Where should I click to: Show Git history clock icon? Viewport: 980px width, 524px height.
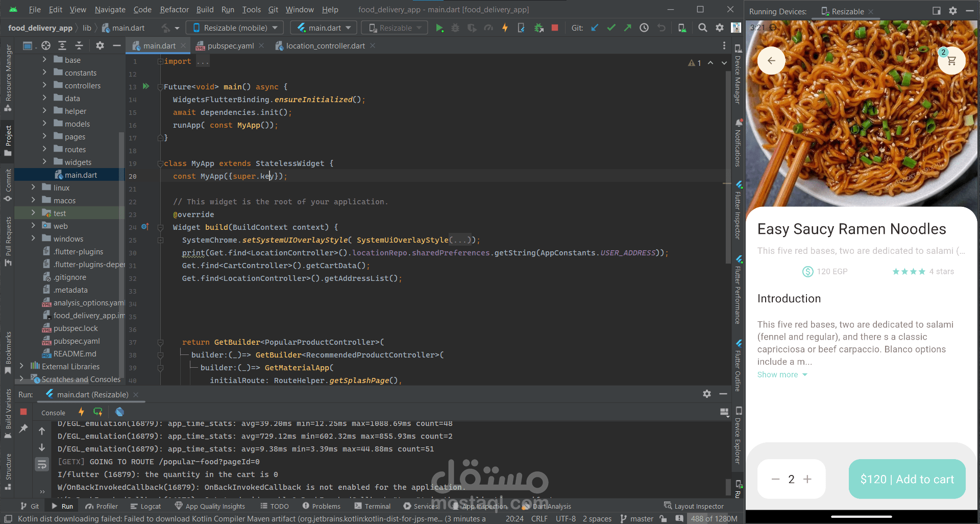pos(644,28)
